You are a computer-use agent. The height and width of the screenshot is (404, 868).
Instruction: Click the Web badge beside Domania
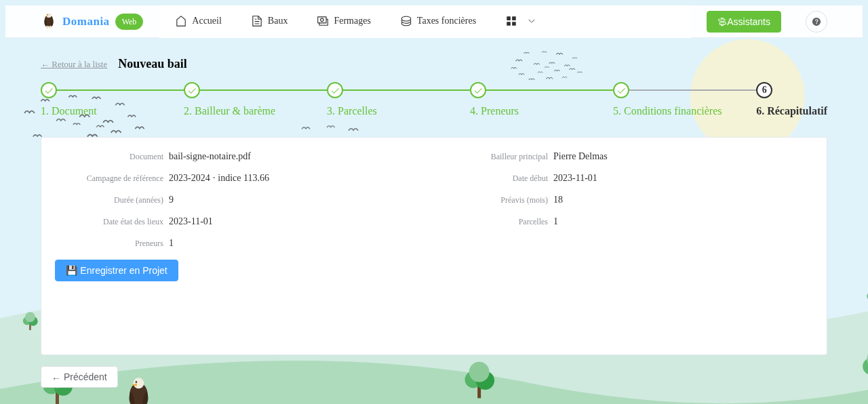[x=129, y=22]
